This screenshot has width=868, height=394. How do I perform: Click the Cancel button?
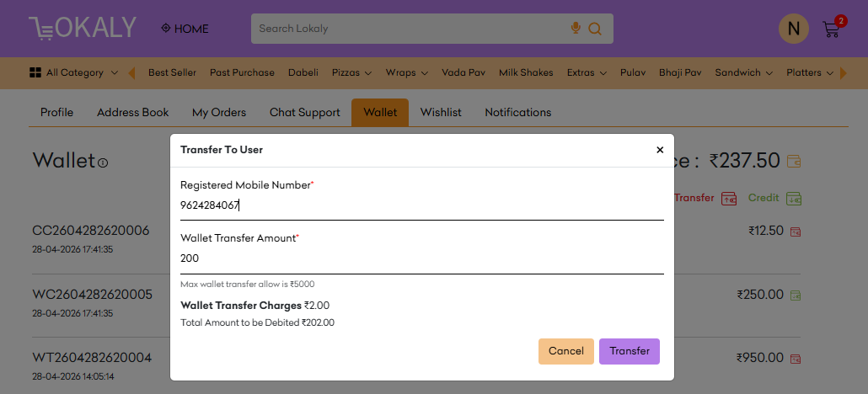click(x=566, y=351)
